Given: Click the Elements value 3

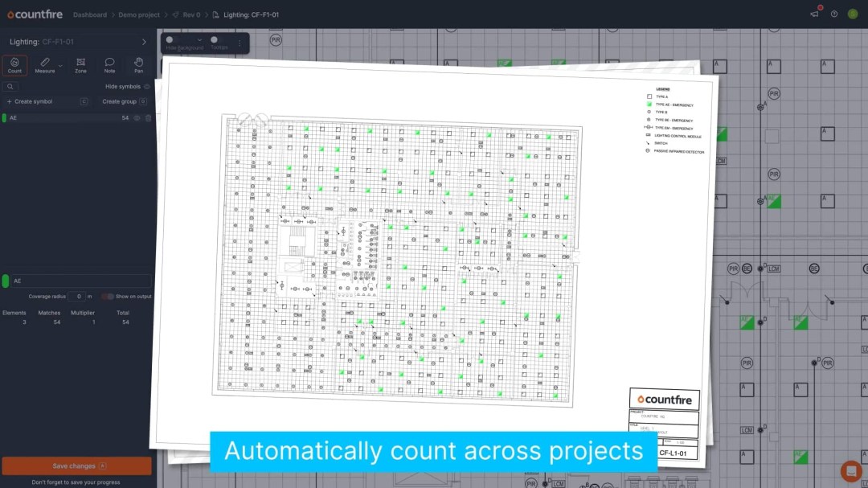Looking at the screenshot, I should (24, 322).
